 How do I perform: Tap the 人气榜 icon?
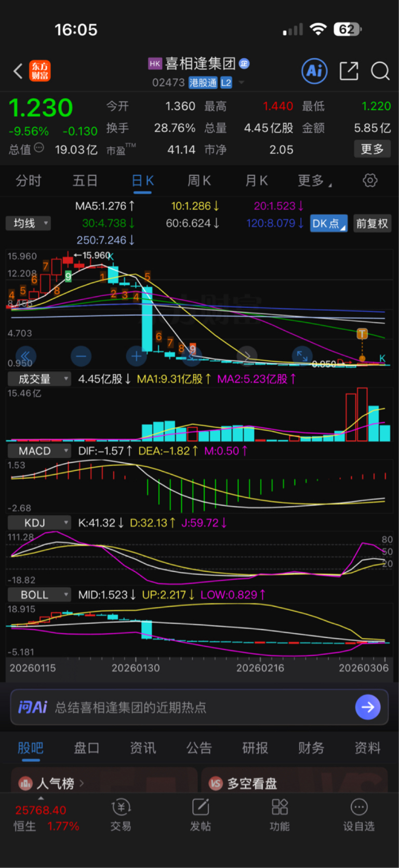[x=25, y=783]
